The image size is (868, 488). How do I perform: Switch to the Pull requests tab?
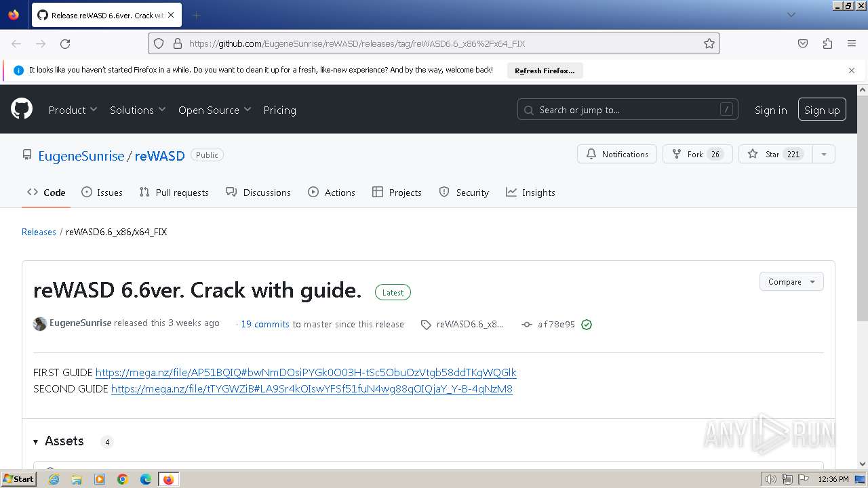[x=174, y=192]
